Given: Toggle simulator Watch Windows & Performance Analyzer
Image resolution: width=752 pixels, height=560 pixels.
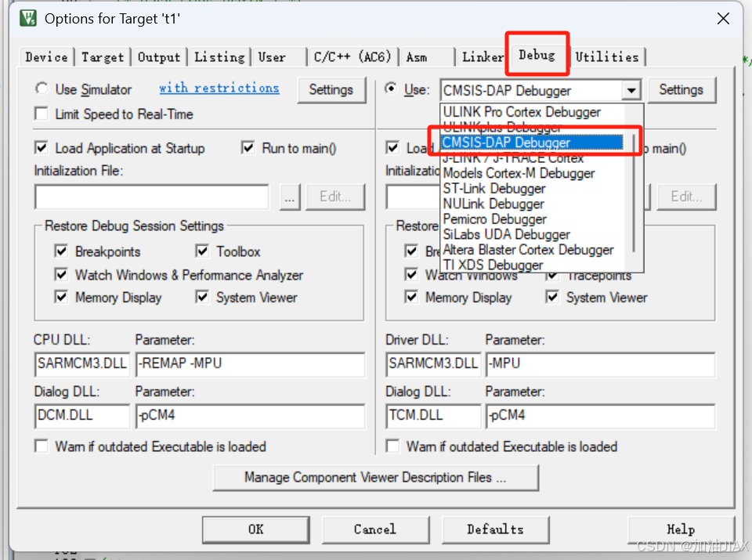Looking at the screenshot, I should pyautogui.click(x=61, y=274).
